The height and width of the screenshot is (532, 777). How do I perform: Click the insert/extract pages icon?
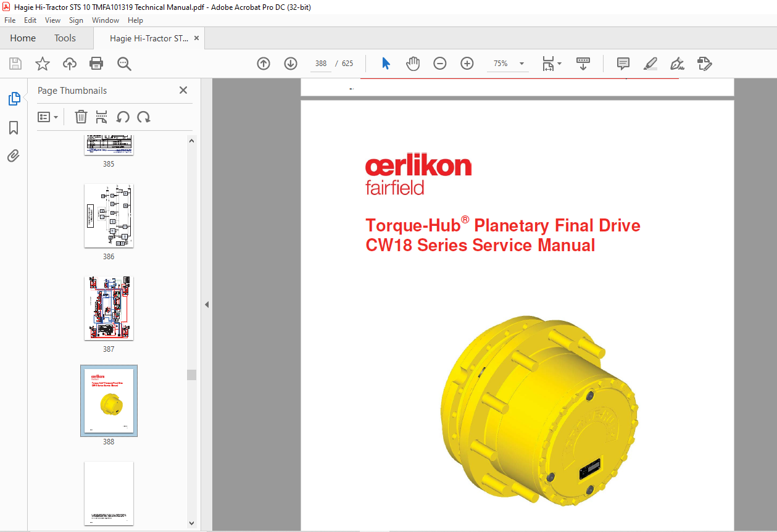click(x=102, y=117)
